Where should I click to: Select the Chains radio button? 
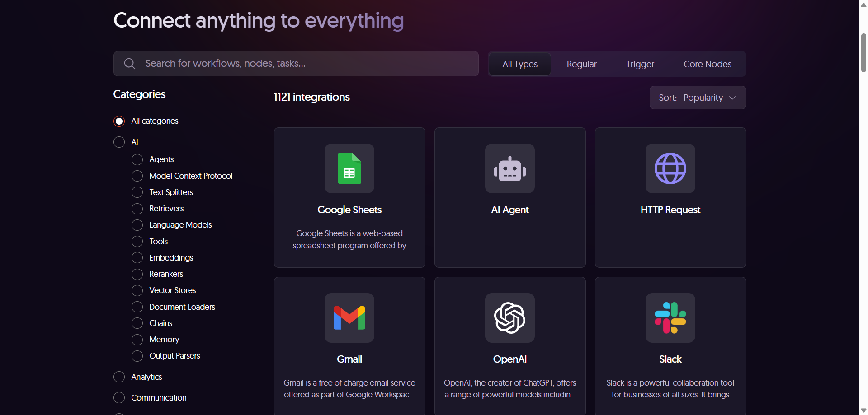pyautogui.click(x=137, y=323)
